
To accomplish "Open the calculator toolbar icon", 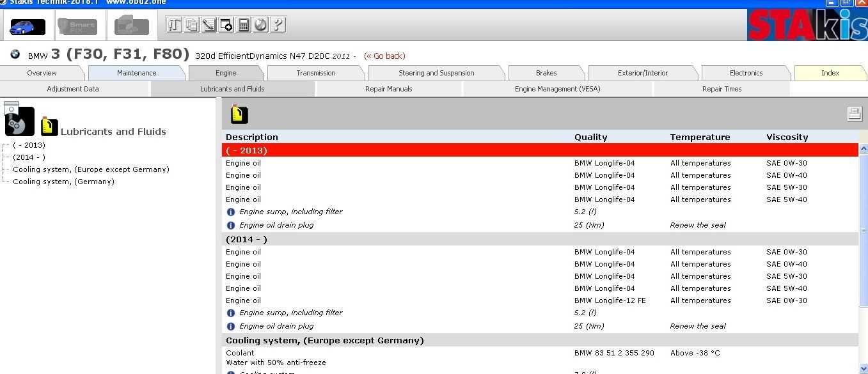I will [243, 25].
